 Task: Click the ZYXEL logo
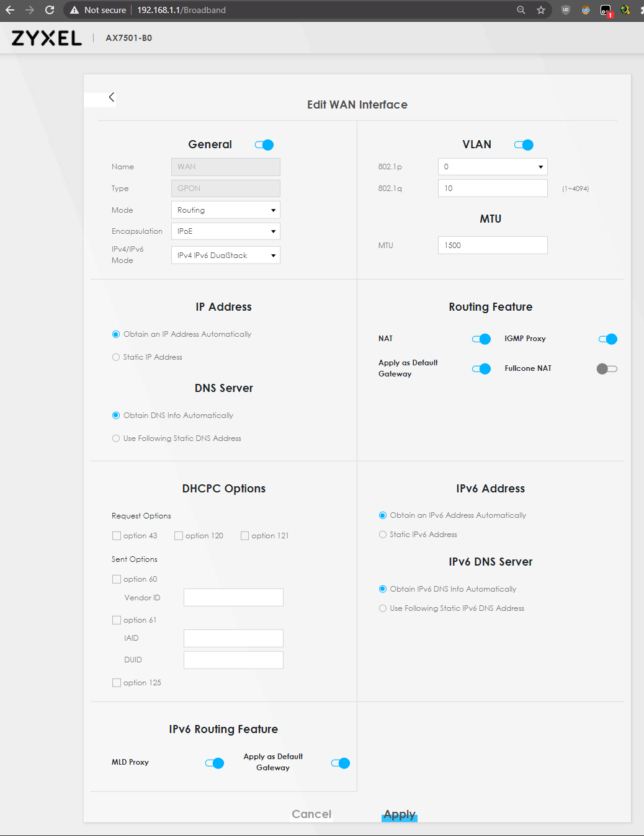pyautogui.click(x=47, y=38)
